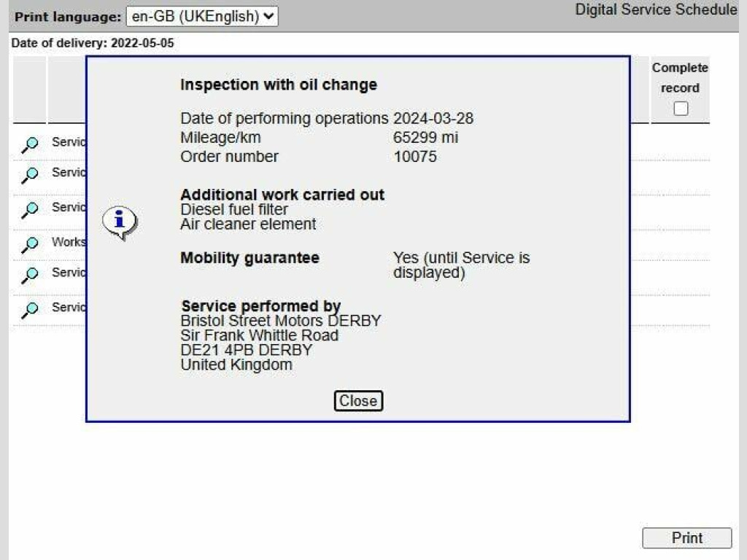The height and width of the screenshot is (560, 747).
Task: Click the blue information speech bubble icon
Action: click(119, 222)
